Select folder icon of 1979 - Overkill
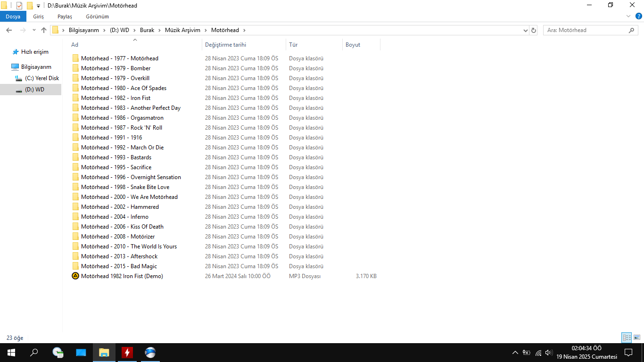This screenshot has height=362, width=644. coord(75,78)
